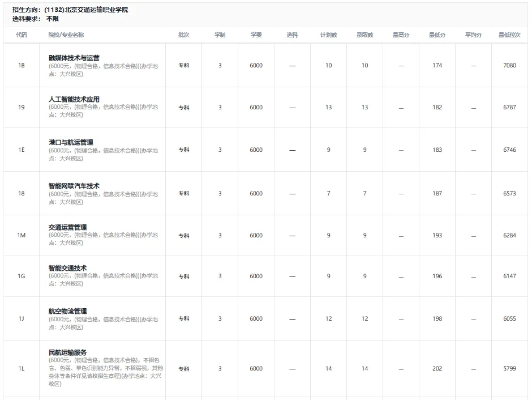Click lowest rank value 6746
This screenshot has height=400, width=532.
[x=509, y=150]
